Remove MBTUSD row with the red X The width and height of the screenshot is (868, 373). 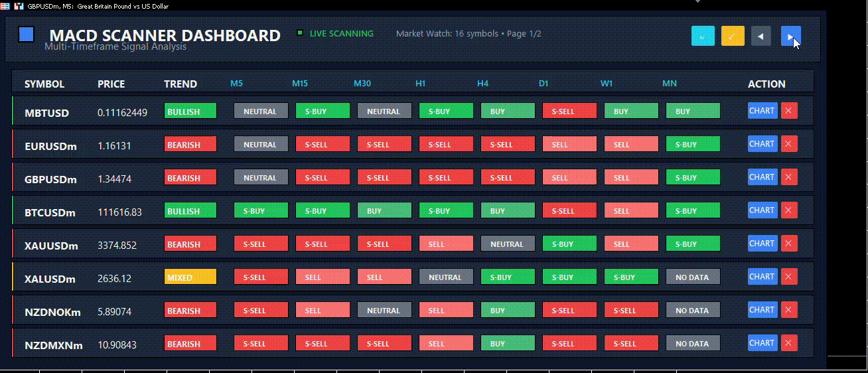[x=789, y=111]
